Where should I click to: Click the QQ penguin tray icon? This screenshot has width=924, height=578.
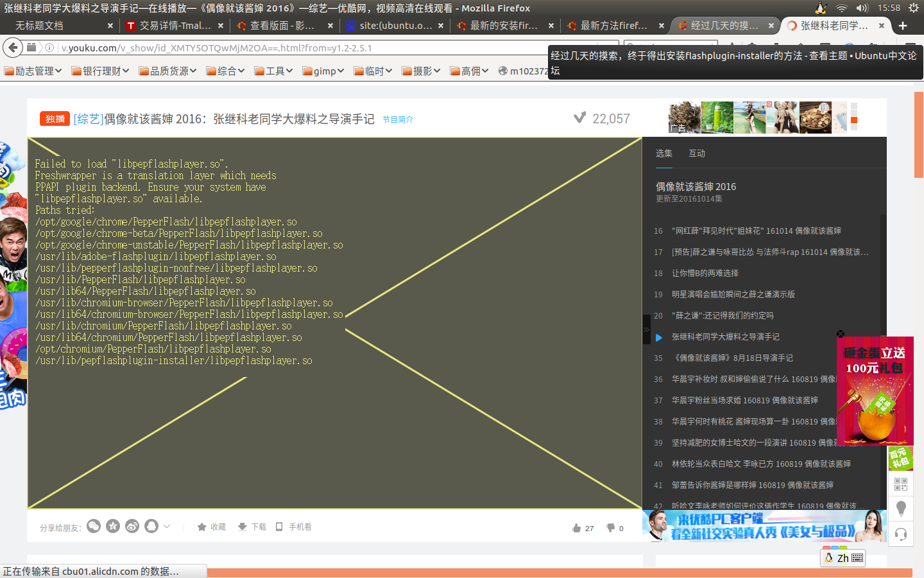[x=821, y=8]
